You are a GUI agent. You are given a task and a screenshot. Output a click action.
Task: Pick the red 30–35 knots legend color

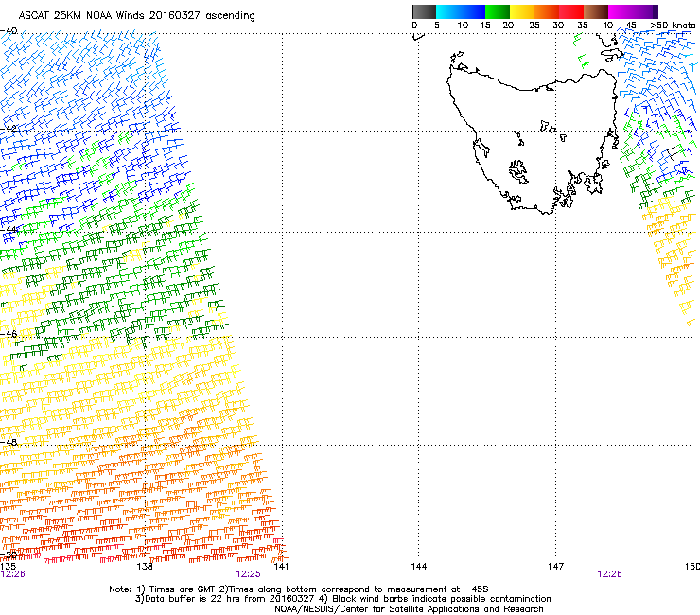(x=571, y=11)
